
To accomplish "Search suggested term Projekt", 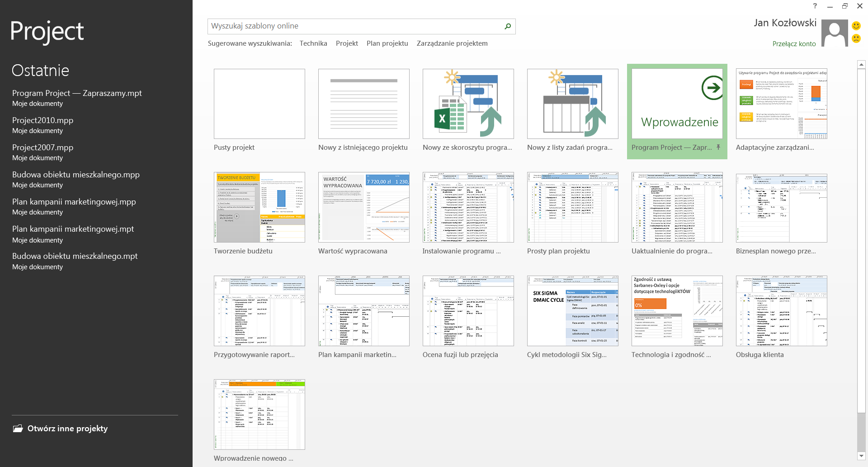I will pyautogui.click(x=347, y=43).
